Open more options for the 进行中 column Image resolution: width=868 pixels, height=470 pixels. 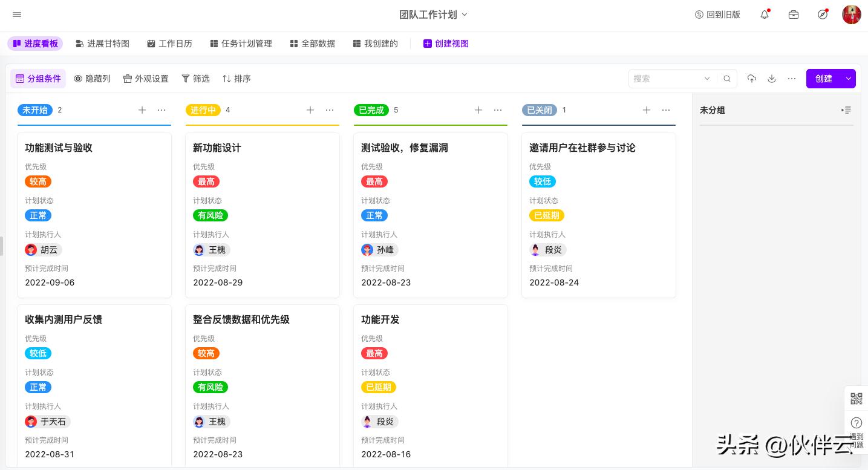tap(330, 110)
